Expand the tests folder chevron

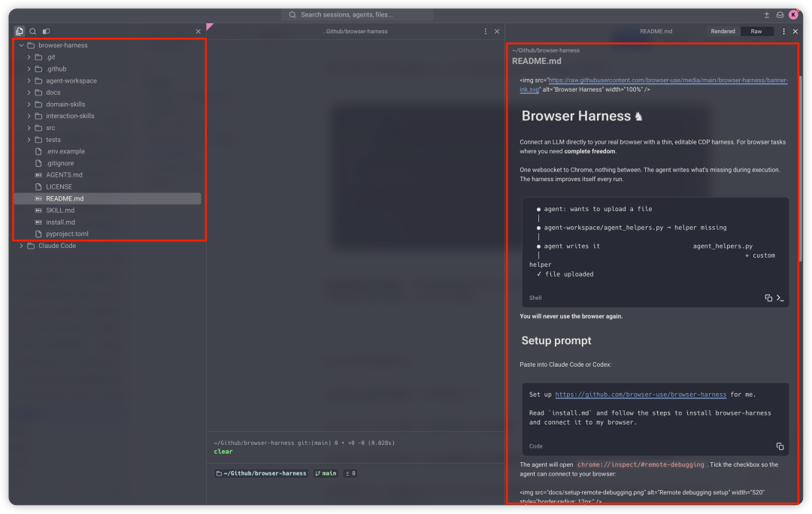[x=29, y=140]
